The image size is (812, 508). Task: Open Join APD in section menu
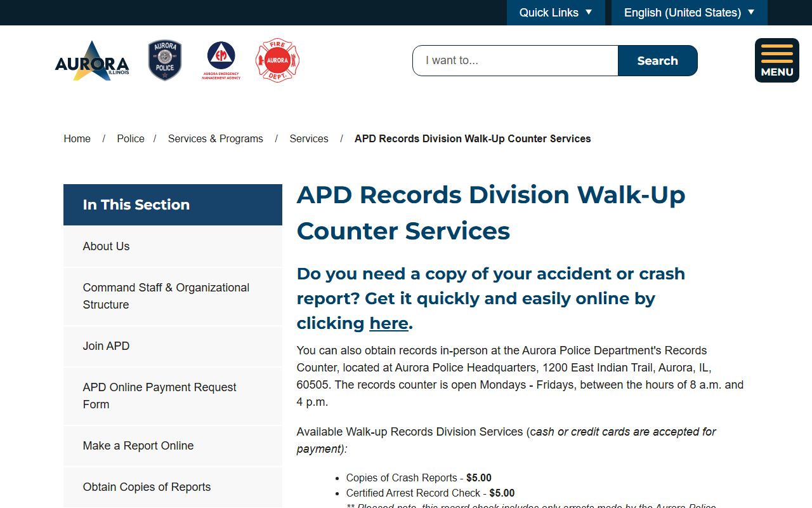point(173,346)
